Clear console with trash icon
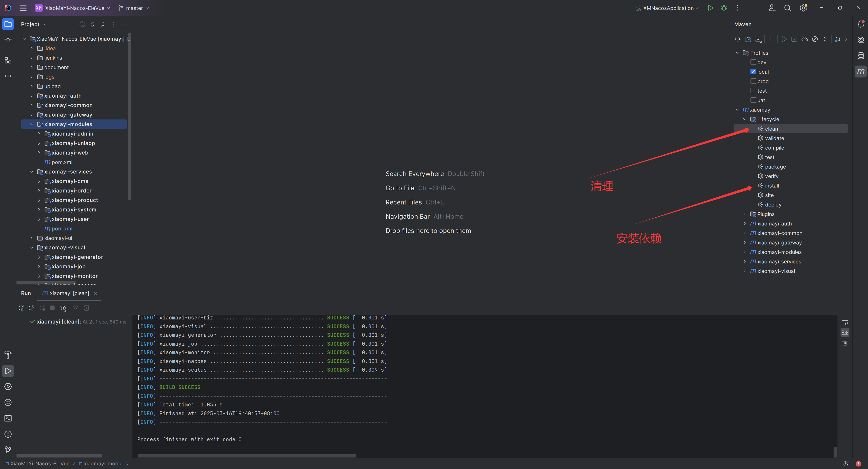 845,343
